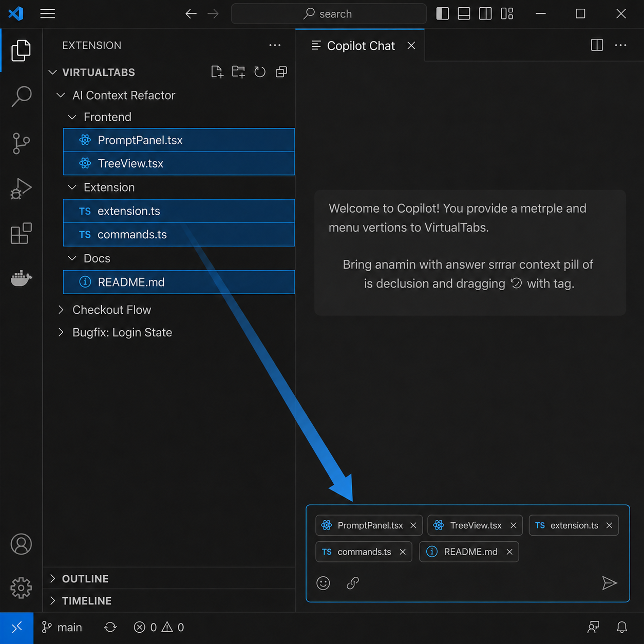
Task: Select README.md in the tree
Action: pos(179,282)
